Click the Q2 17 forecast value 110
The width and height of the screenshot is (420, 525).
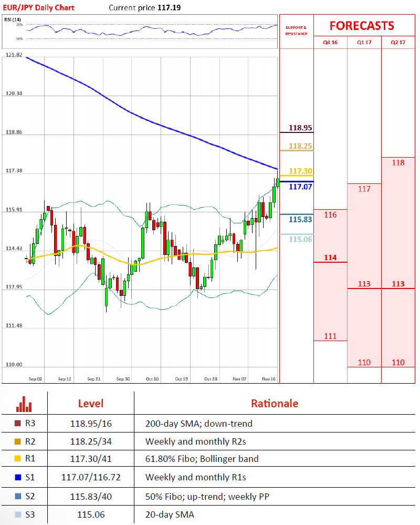[x=398, y=363]
